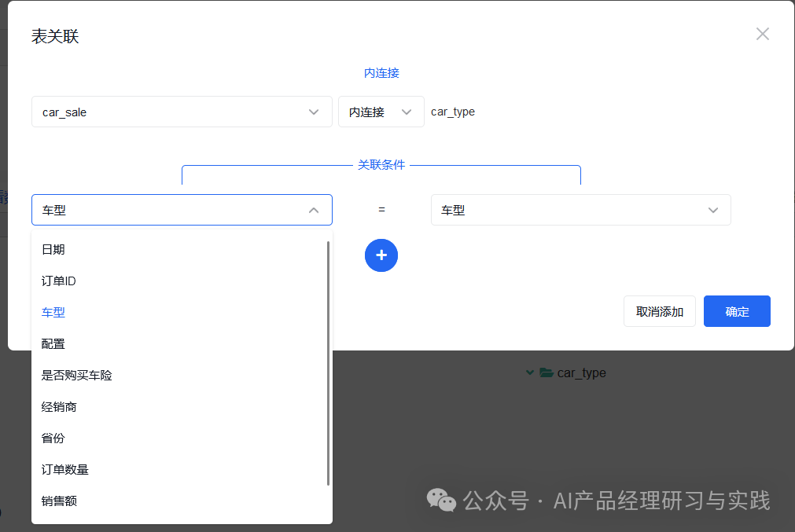Open the car_sale table dropdown
The width and height of the screenshot is (795, 532).
point(182,112)
